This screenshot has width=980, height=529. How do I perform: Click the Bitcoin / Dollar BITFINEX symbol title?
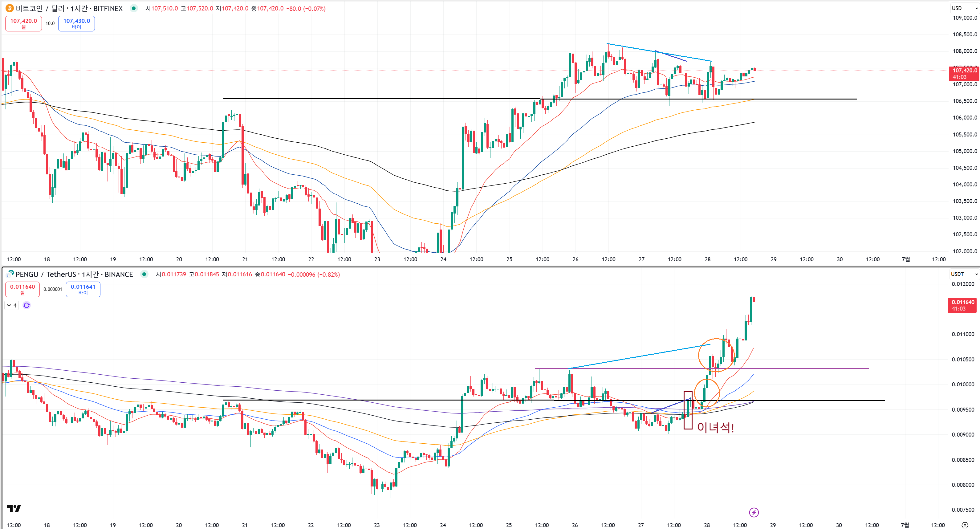pyautogui.click(x=69, y=8)
